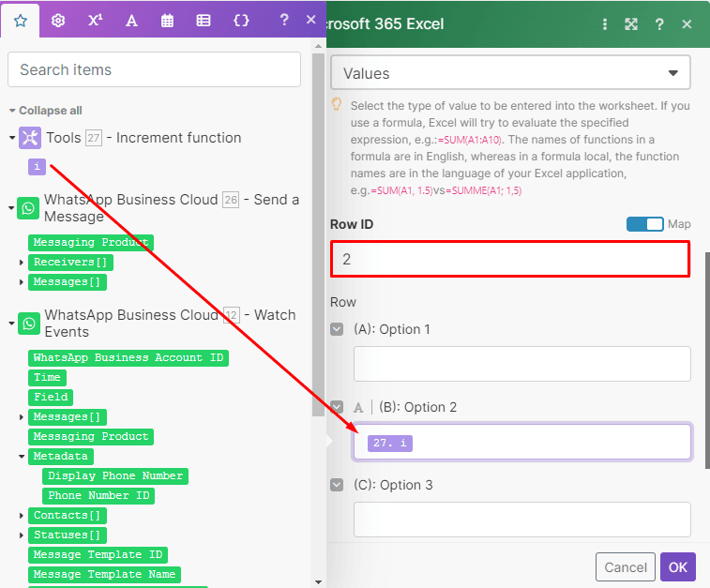Expand the Receivers[] collection
This screenshot has height=588, width=710.
22,263
